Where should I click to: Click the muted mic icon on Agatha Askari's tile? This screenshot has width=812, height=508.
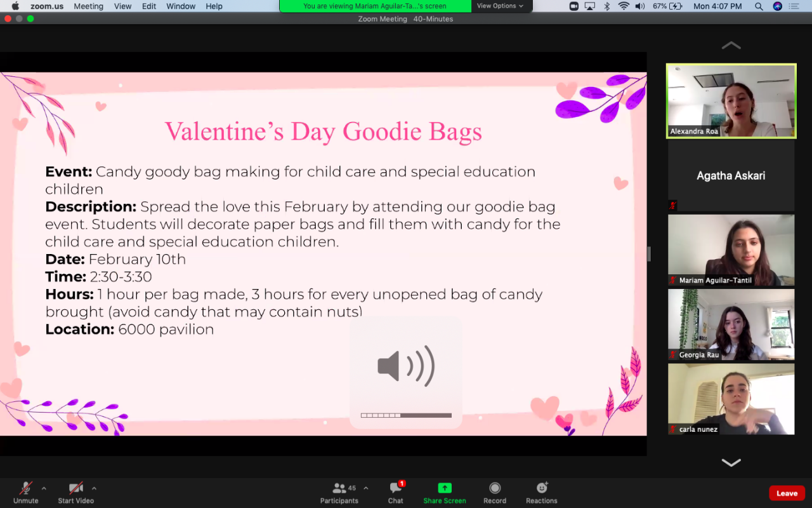tap(673, 205)
